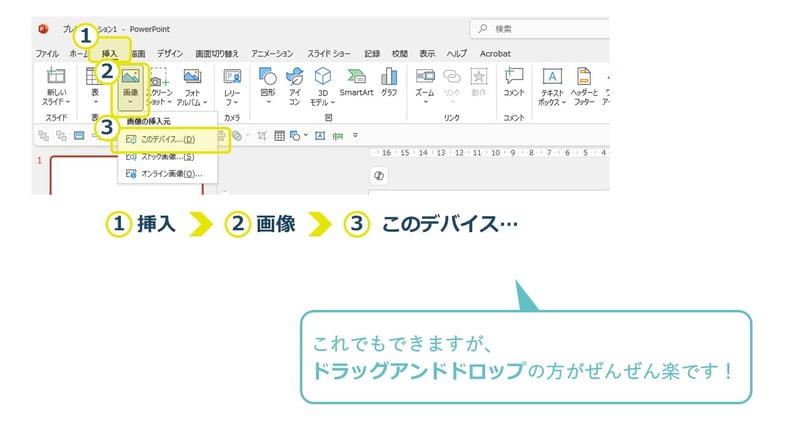Click the PowerPoint logo in the title bar
Image resolution: width=785 pixels, height=441 pixels.
coord(44,29)
